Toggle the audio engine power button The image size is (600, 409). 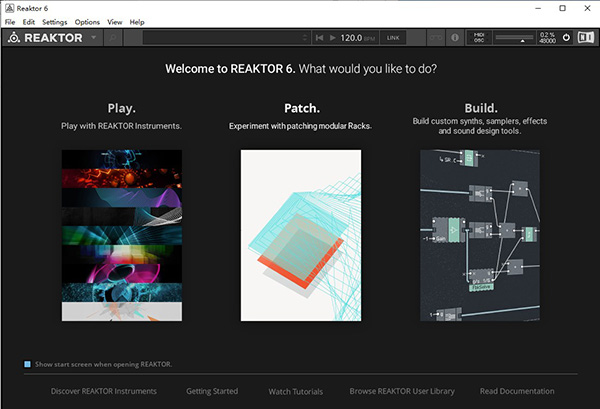click(x=566, y=38)
